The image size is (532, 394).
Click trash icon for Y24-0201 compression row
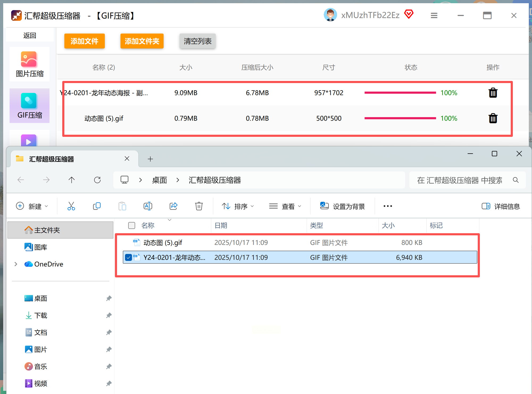pyautogui.click(x=493, y=93)
